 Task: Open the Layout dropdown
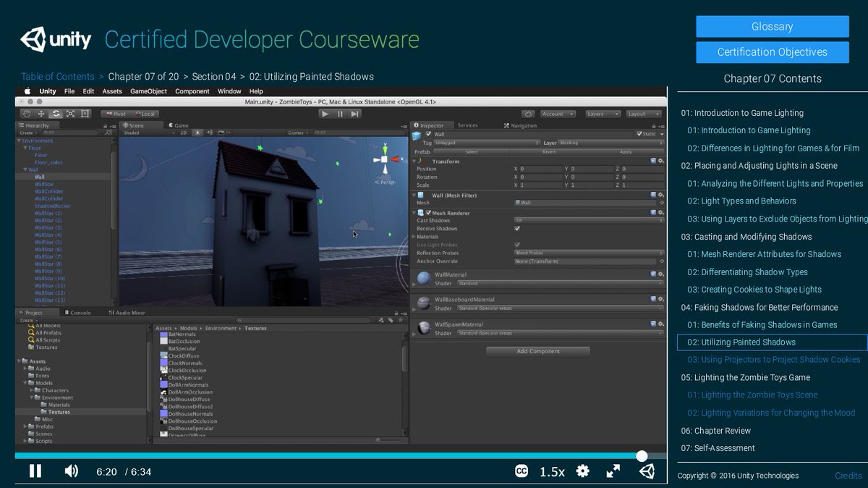644,114
